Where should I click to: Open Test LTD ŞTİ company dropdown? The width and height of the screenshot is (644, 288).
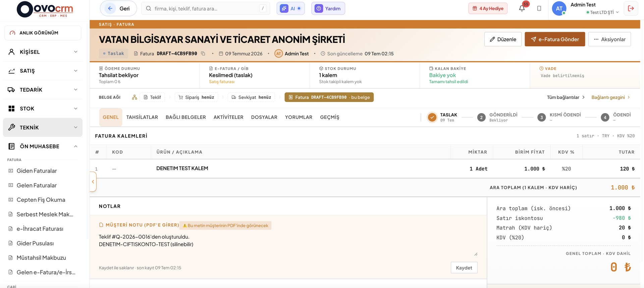point(602,12)
